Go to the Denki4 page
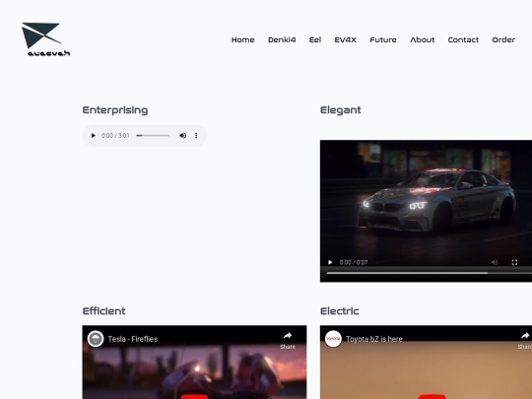 click(282, 39)
